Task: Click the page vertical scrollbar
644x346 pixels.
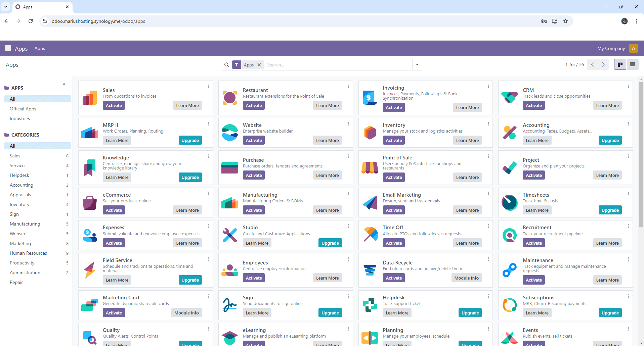Action: [x=641, y=154]
